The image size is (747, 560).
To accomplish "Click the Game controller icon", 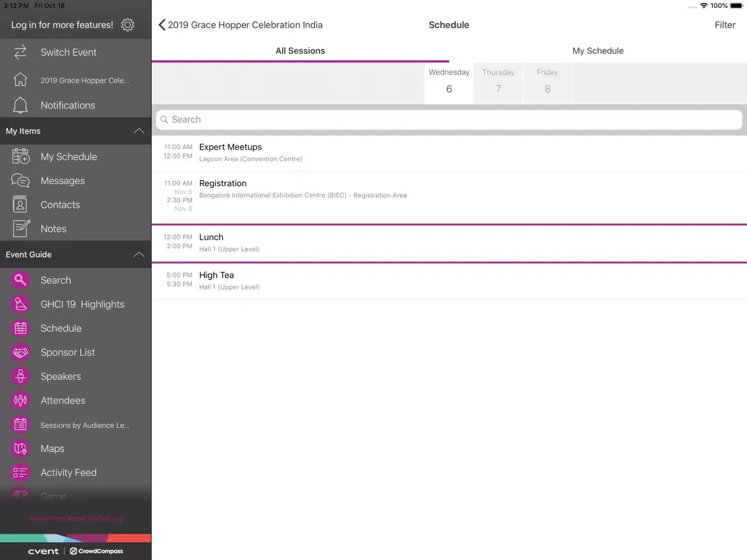I will (20, 496).
